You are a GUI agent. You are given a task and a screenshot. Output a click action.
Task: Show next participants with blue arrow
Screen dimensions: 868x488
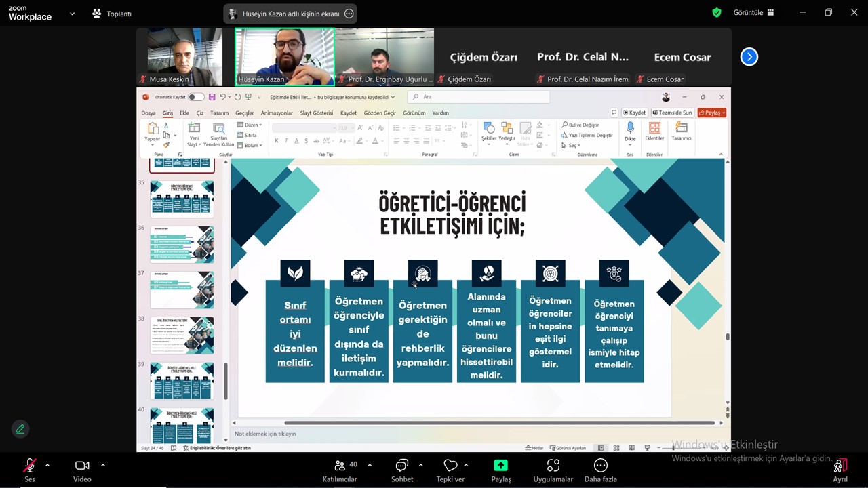[749, 57]
